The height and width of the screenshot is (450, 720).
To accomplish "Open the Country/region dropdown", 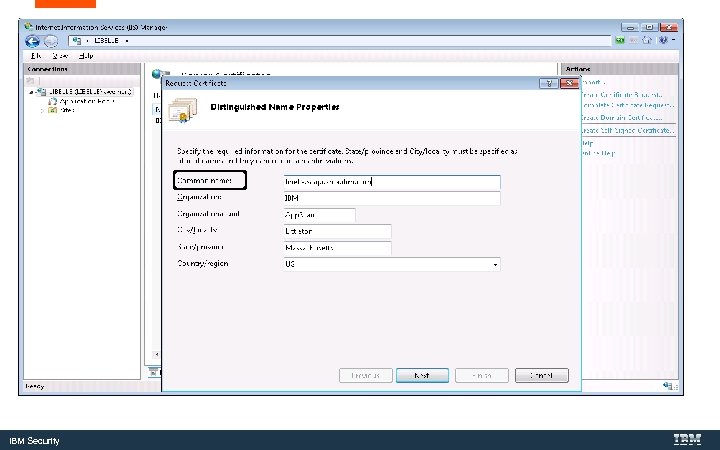I will pos(495,265).
